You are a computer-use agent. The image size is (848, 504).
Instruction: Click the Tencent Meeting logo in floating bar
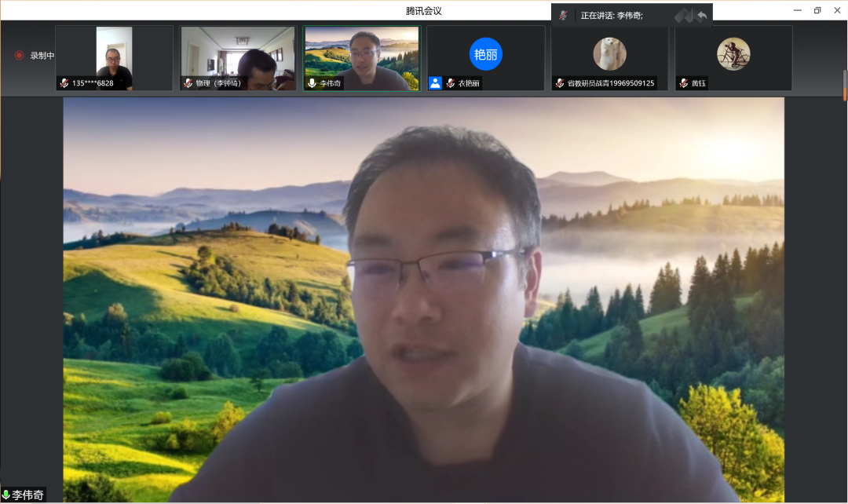point(684,16)
